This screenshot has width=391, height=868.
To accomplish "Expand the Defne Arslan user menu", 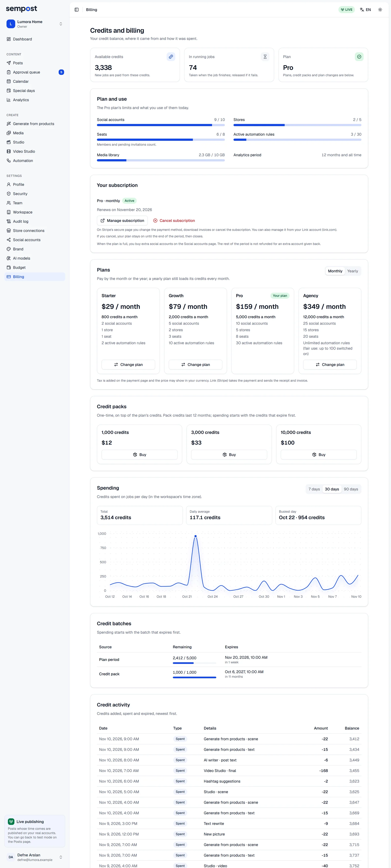I will (x=35, y=857).
